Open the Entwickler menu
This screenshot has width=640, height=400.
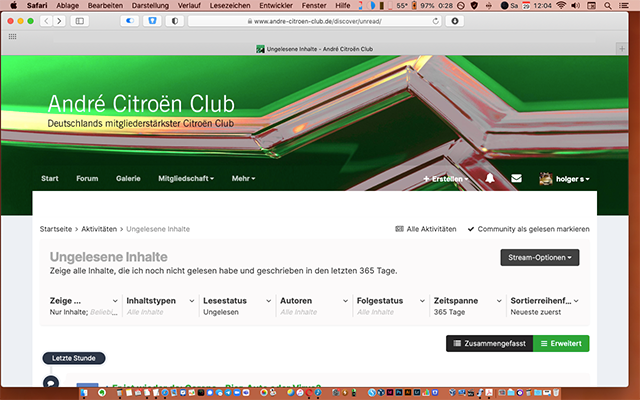pyautogui.click(x=276, y=5)
